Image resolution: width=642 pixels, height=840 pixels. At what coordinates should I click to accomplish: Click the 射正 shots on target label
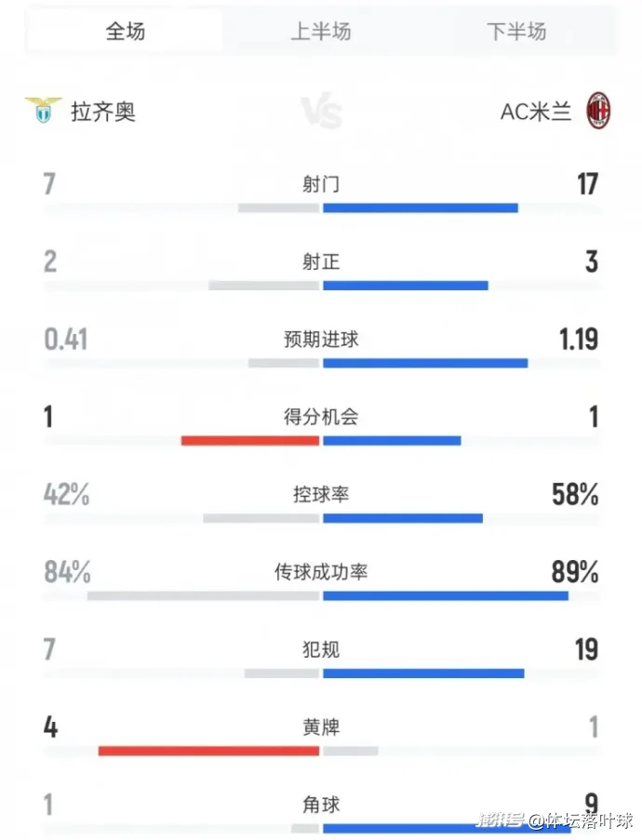coord(321,262)
